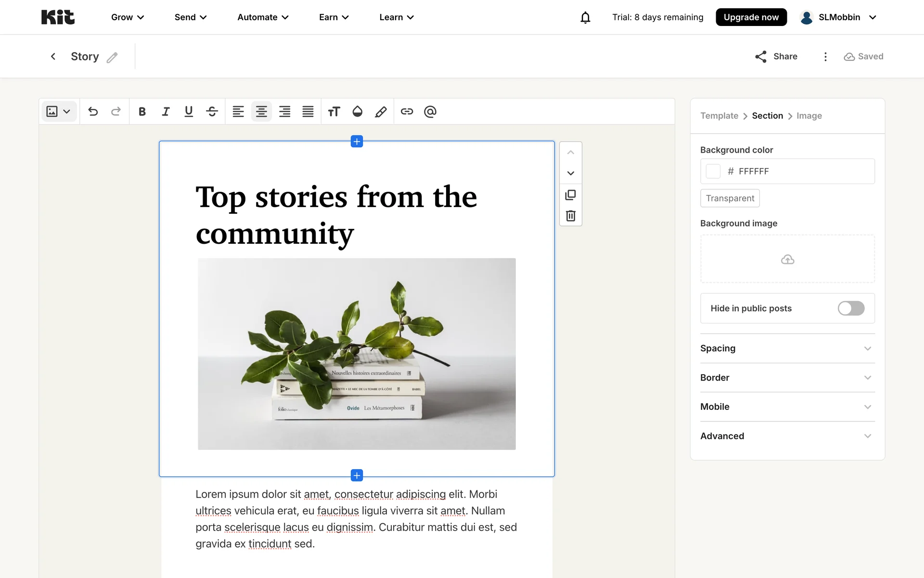Justify text alignment
Image resolution: width=924 pixels, height=578 pixels.
point(308,112)
